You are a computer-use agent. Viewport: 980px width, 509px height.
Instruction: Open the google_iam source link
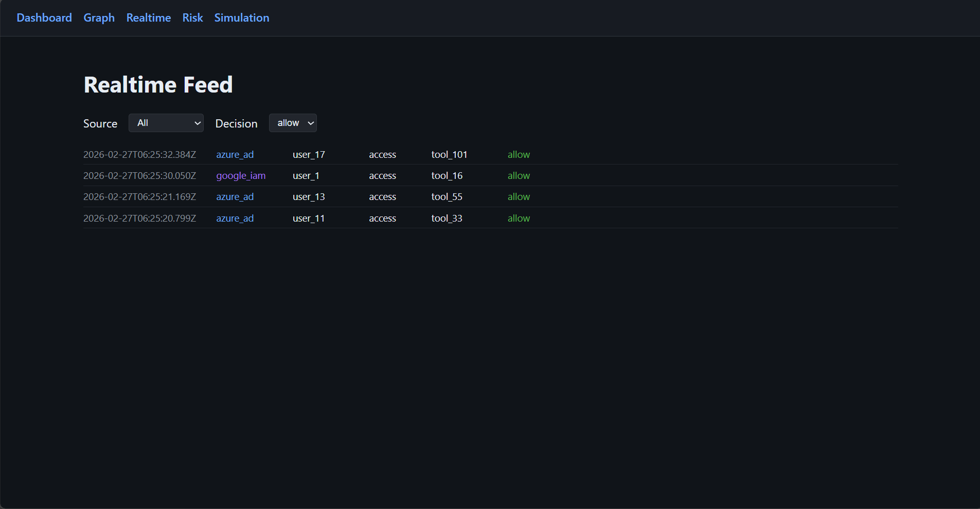(x=240, y=175)
